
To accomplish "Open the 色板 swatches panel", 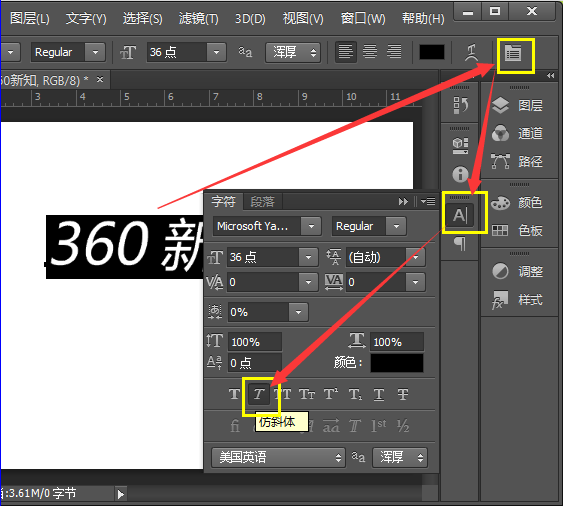I will 517,231.
